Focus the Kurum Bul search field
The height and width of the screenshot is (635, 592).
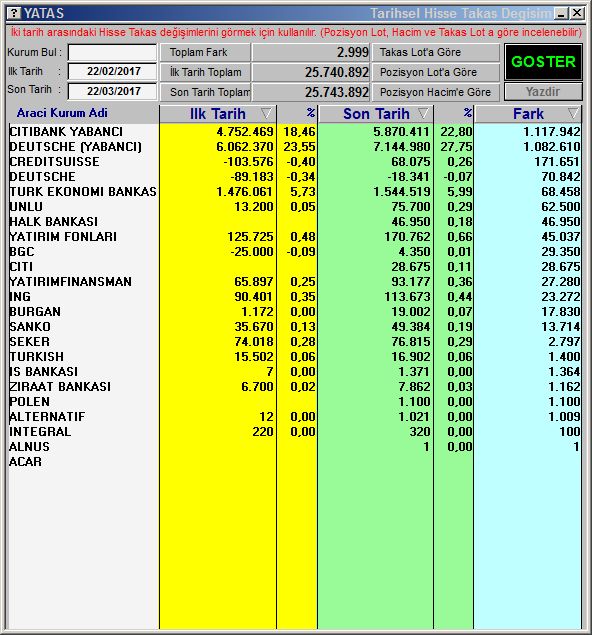[x=112, y=52]
